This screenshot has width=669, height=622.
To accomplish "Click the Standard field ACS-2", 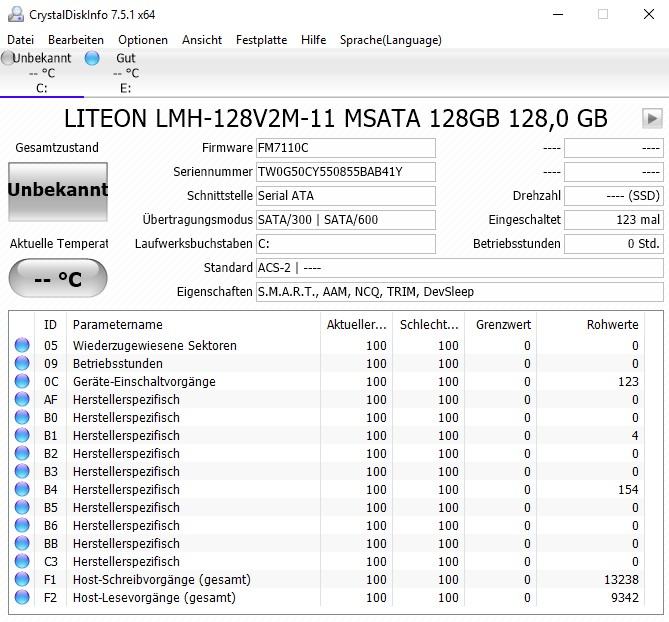I will coord(460,268).
